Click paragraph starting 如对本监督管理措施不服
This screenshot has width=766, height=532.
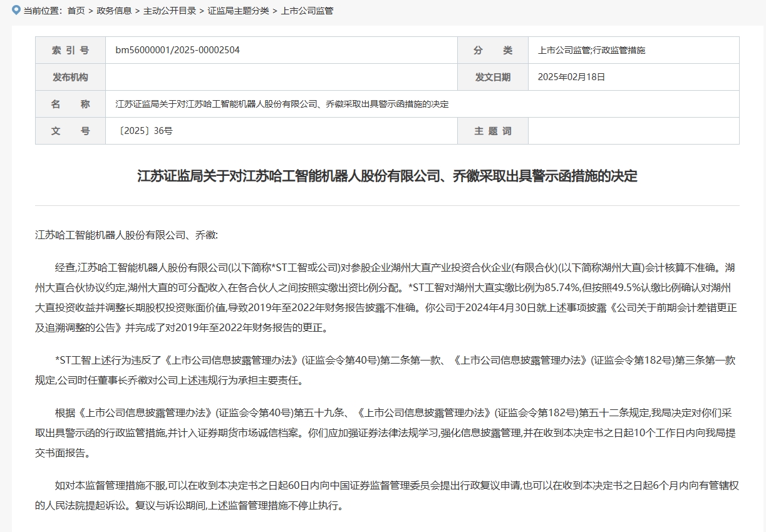pos(386,495)
